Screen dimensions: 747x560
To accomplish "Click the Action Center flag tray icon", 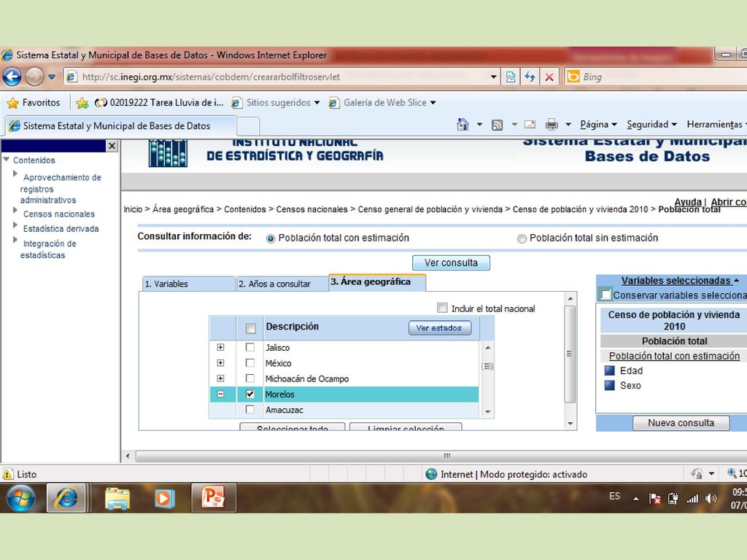I will pyautogui.click(x=654, y=499).
